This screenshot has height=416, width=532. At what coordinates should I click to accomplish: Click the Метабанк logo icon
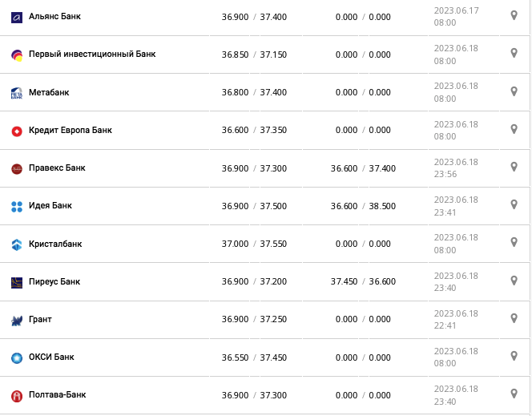coord(17,93)
